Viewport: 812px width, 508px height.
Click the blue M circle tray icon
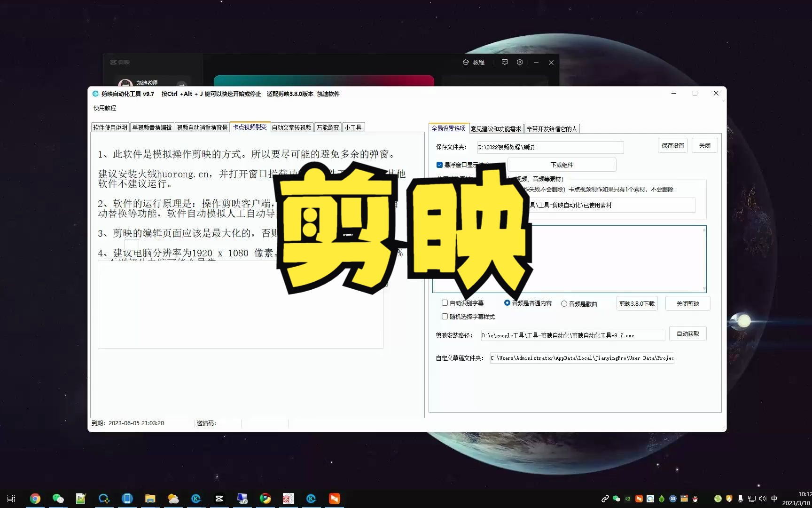[673, 499]
